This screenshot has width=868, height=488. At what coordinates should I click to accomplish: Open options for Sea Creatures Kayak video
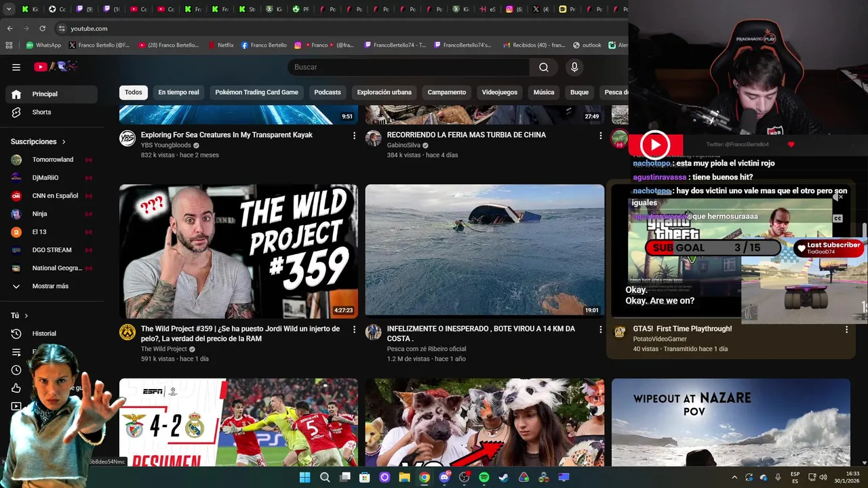354,136
